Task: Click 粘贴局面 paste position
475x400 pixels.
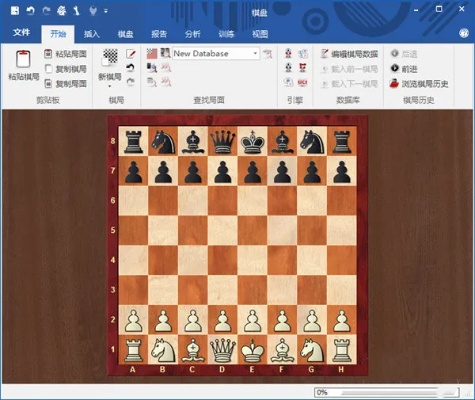Action: pos(66,54)
